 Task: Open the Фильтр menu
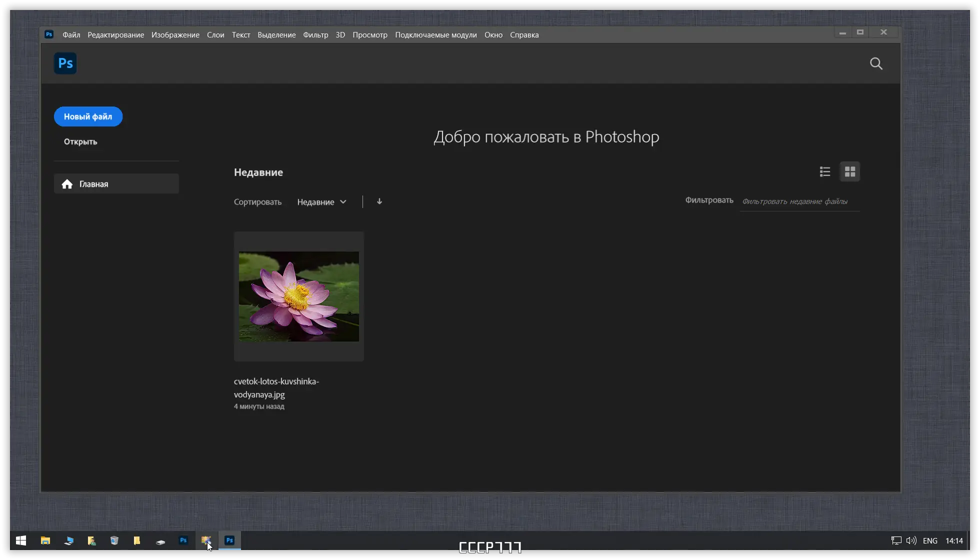(315, 34)
